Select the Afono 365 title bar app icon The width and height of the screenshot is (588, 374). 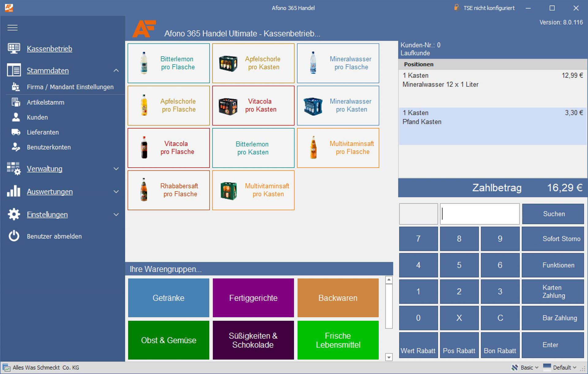tap(9, 8)
